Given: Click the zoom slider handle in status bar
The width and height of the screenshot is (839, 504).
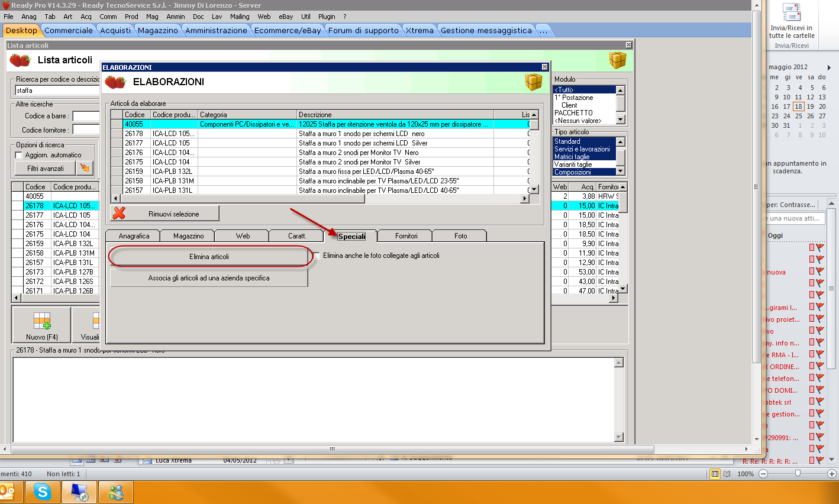Looking at the screenshot, I should click(x=798, y=473).
